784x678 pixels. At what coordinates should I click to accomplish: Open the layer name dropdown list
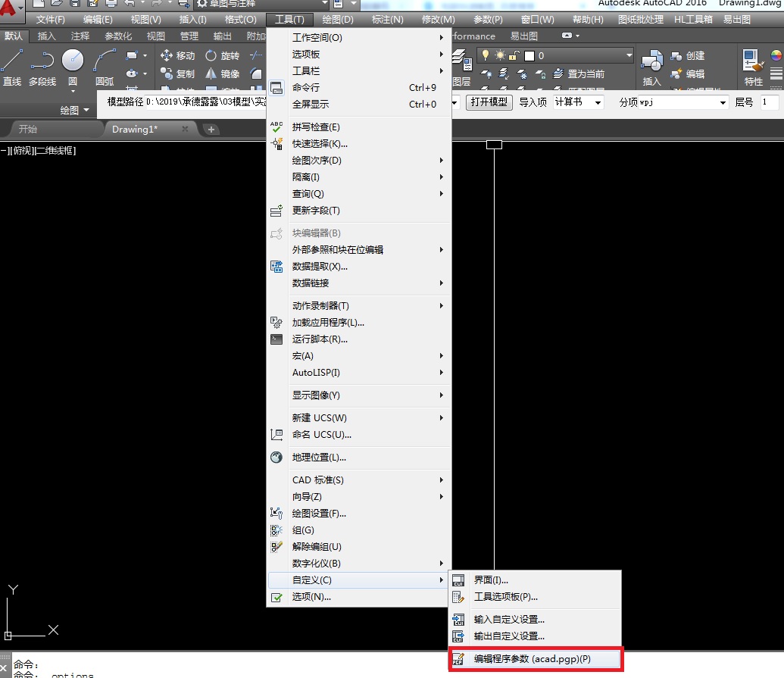pos(629,55)
